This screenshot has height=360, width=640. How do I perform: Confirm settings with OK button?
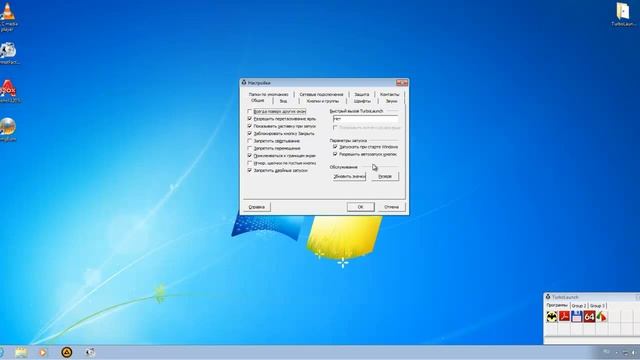tap(360, 207)
